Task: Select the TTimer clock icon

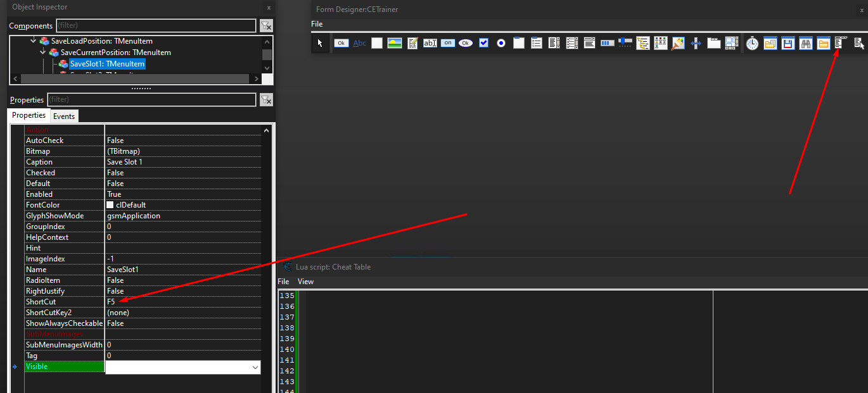Action: pyautogui.click(x=752, y=43)
